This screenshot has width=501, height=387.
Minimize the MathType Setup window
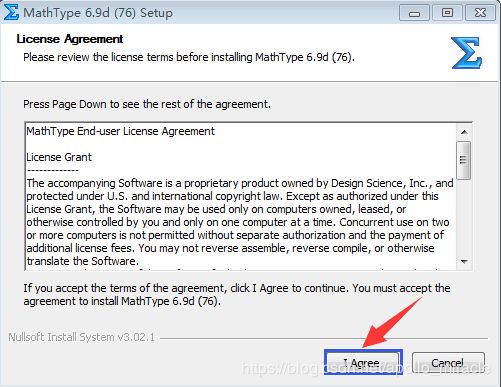tap(414, 13)
